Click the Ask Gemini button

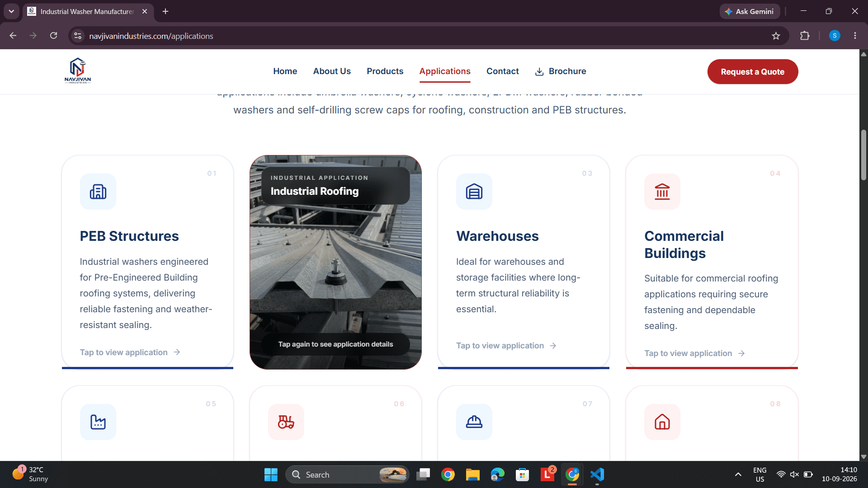tap(750, 11)
